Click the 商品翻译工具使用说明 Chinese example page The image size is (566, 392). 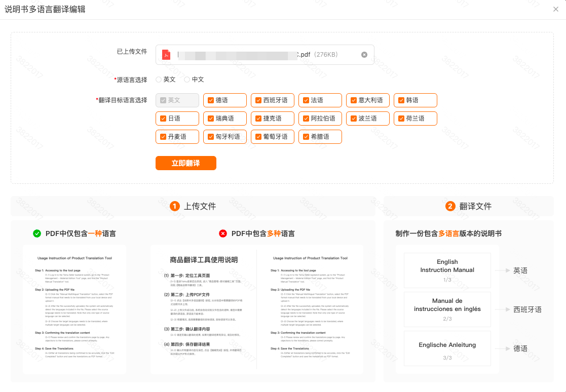click(204, 309)
